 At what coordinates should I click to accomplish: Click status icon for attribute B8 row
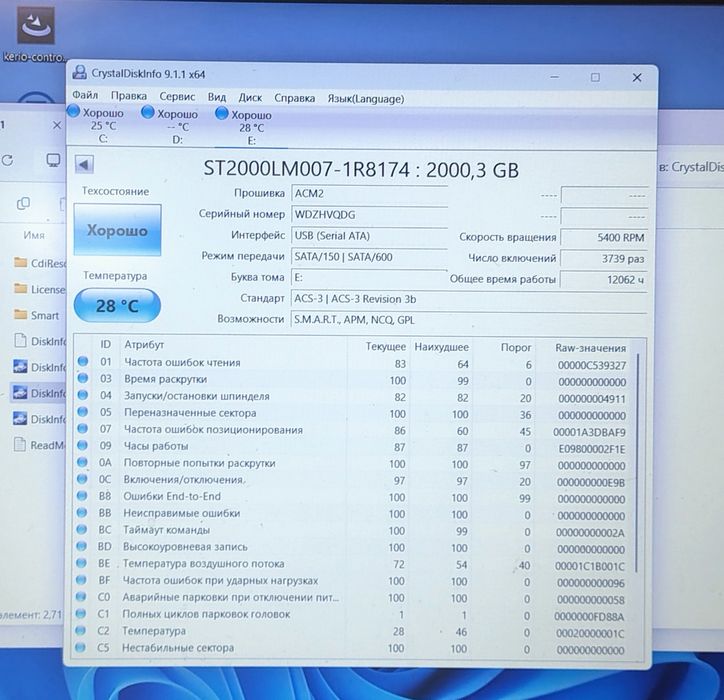click(x=82, y=496)
